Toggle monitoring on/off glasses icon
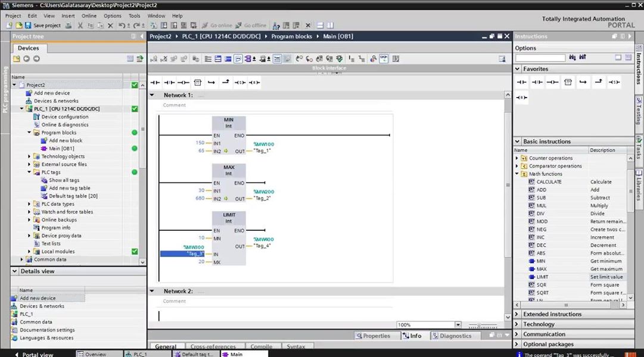644x357 pixels. pyautogui.click(x=384, y=59)
